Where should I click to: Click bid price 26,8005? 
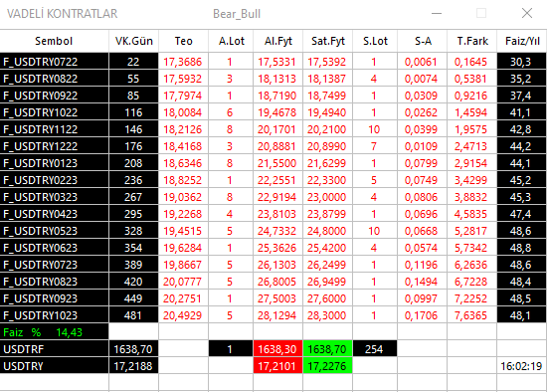tap(277, 282)
